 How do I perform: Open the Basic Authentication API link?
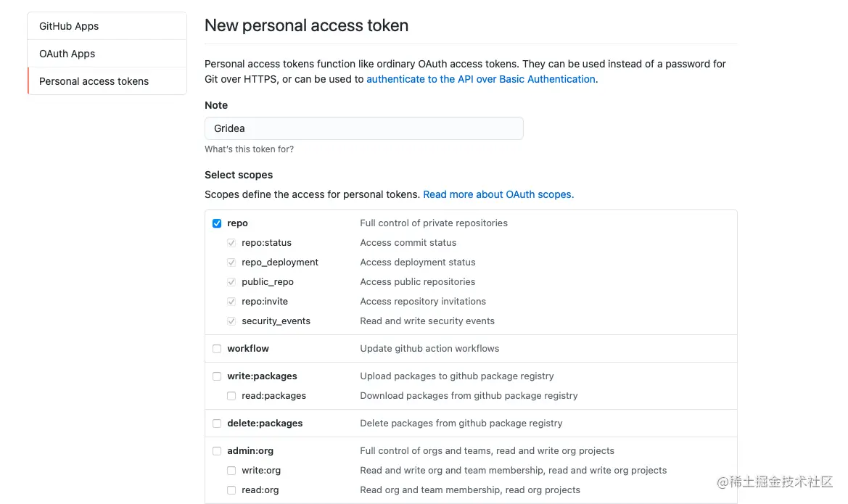(480, 79)
